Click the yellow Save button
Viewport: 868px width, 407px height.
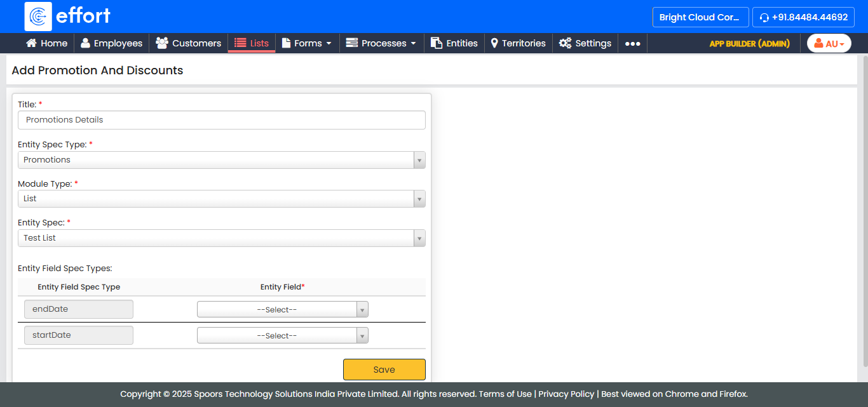click(x=384, y=370)
